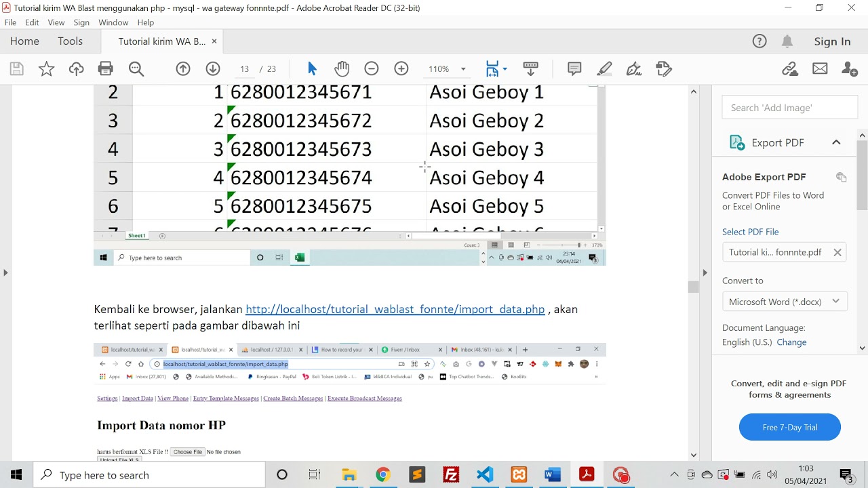This screenshot has height=488, width=868.
Task: Click Sign In at top right
Action: click(x=832, y=41)
